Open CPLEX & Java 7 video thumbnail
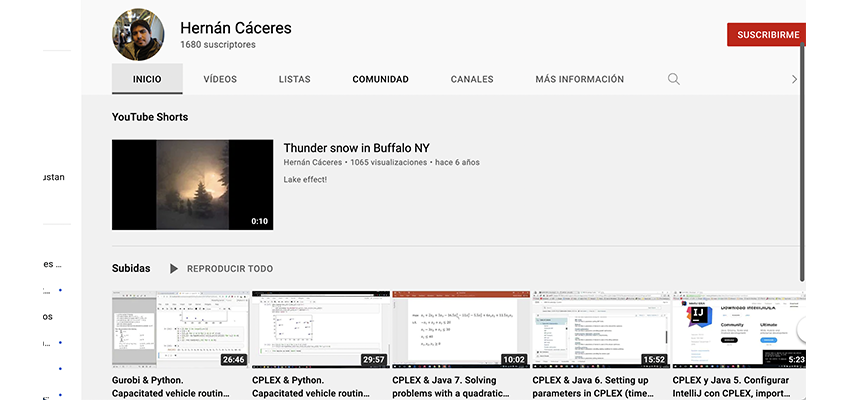 click(461, 330)
